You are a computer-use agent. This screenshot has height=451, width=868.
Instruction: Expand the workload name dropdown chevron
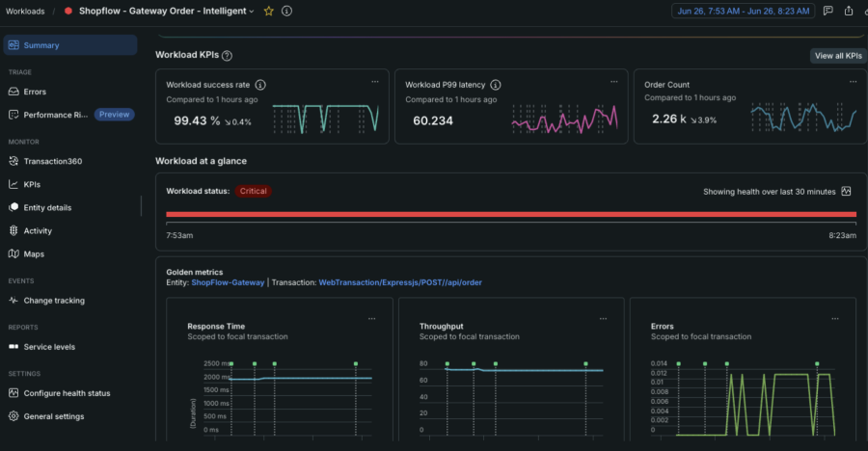click(x=252, y=12)
